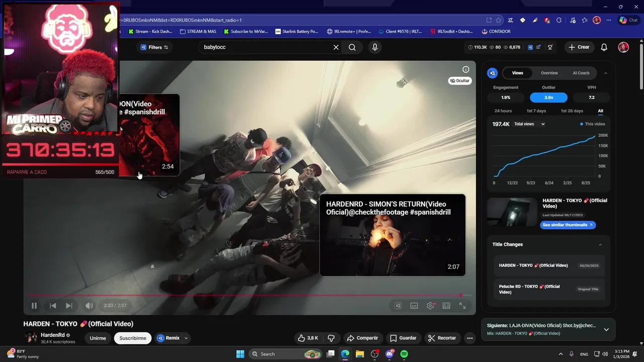The width and height of the screenshot is (644, 362).
Task: Collapse the Title Changes section
Action: (x=600, y=244)
